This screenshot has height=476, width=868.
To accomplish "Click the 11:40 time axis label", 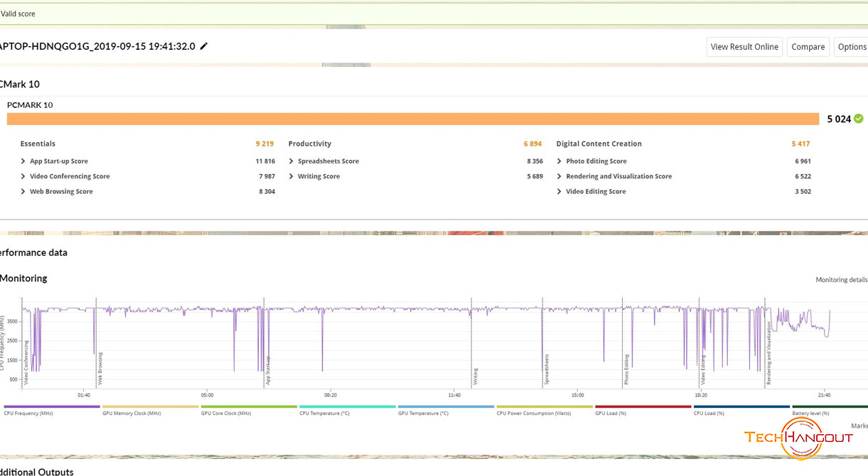I will coord(454,395).
